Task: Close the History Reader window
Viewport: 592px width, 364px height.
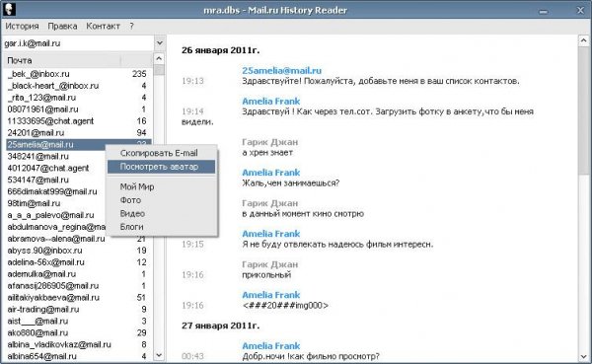Action: (x=580, y=10)
